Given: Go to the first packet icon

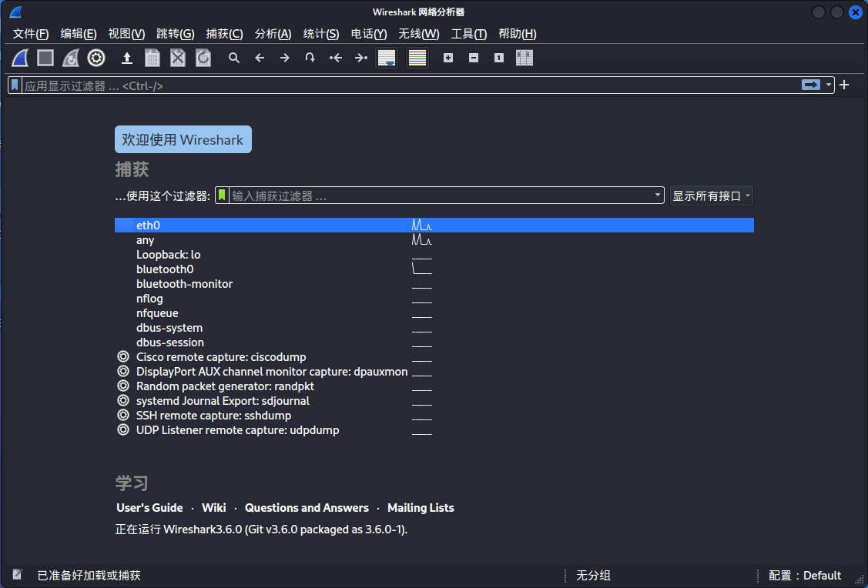Looking at the screenshot, I should (x=336, y=58).
